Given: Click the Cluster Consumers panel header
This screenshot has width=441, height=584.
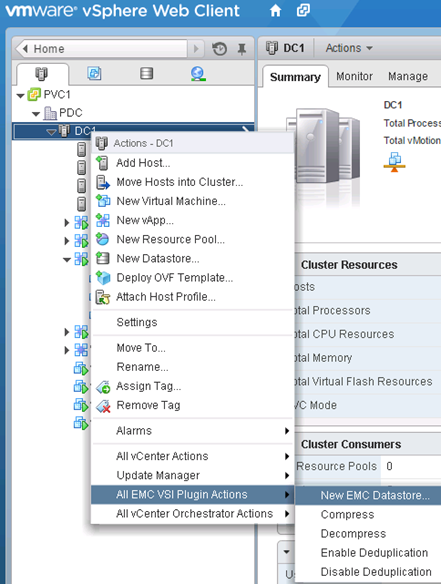Looking at the screenshot, I should 368,444.
